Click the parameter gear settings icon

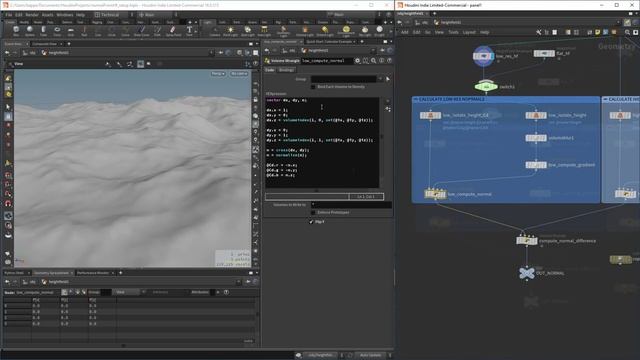click(x=357, y=60)
